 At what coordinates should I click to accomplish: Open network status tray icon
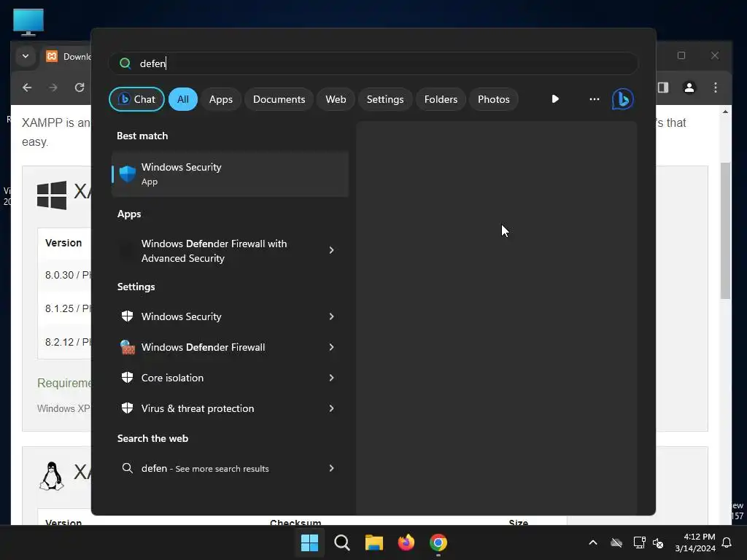tap(639, 542)
